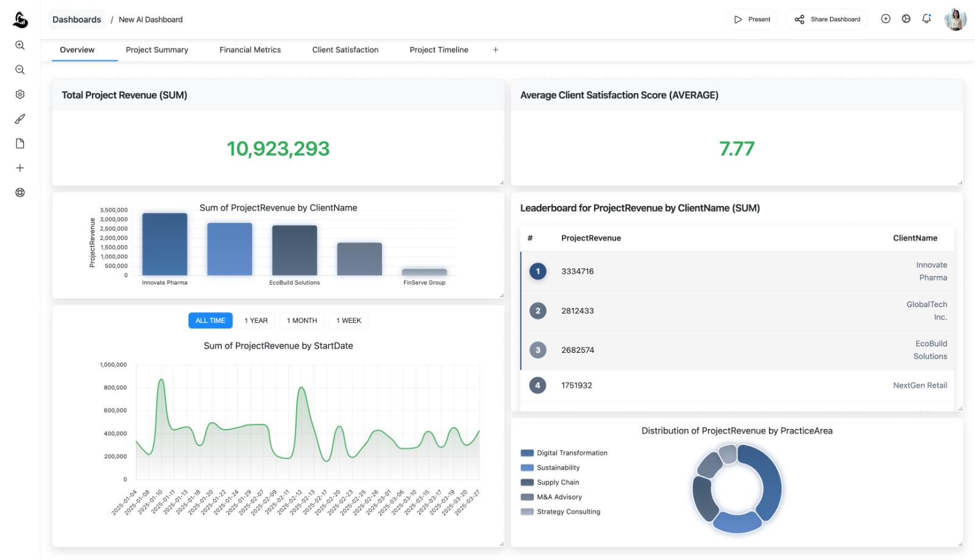
Task: Click the Sustainability legend color swatch
Action: pyautogui.click(x=527, y=467)
